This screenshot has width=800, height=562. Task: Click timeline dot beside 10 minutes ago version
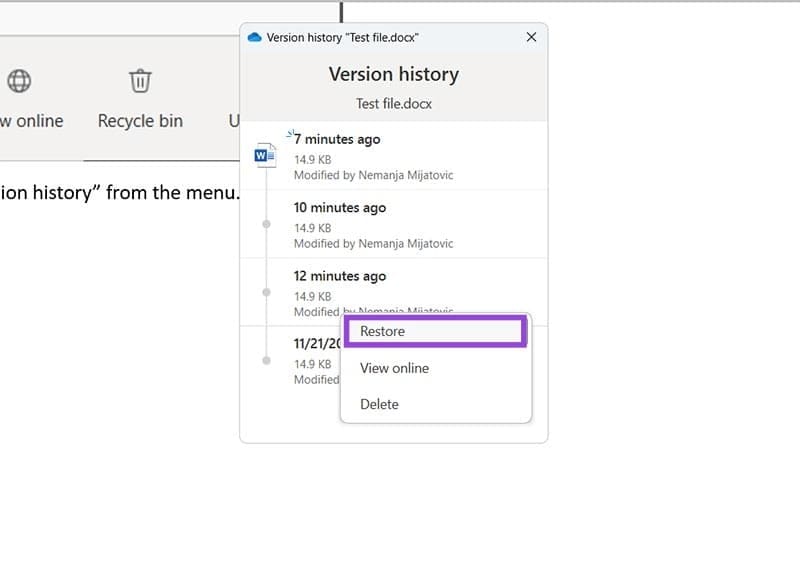(266, 224)
